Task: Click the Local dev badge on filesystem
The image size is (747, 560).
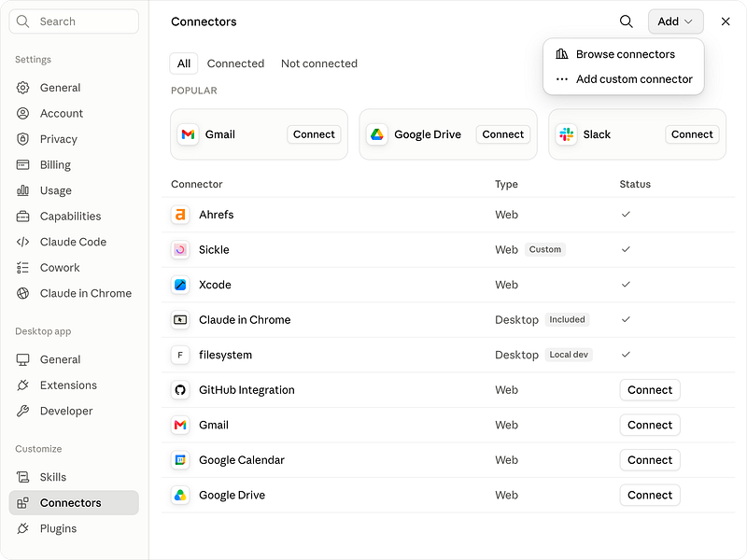Action: click(x=569, y=355)
